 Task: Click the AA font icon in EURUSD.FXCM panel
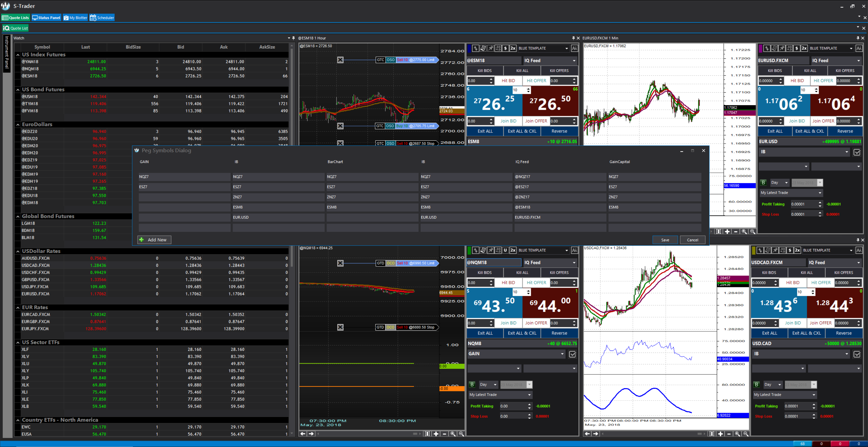coord(859,49)
